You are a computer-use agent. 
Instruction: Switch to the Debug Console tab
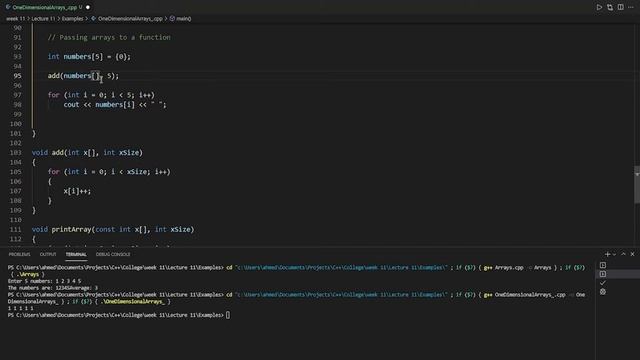[x=113, y=254]
